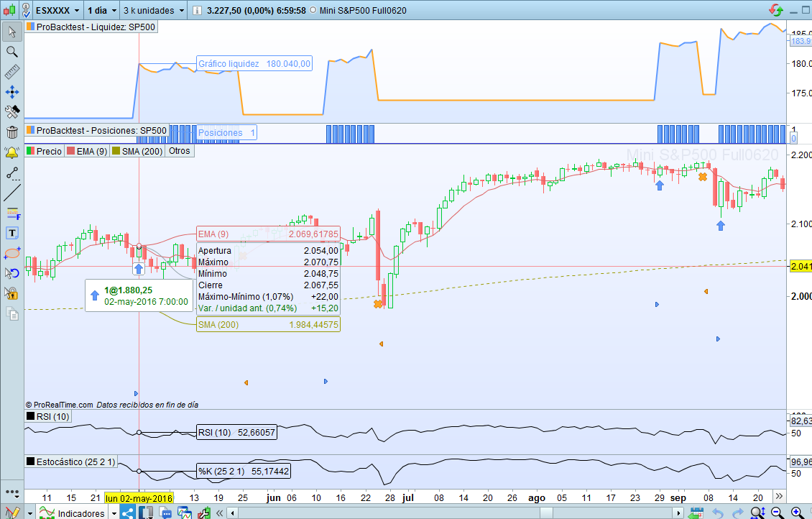Click the horizontal scrollbar left arrow
This screenshot has height=519, width=812.
(x=233, y=513)
